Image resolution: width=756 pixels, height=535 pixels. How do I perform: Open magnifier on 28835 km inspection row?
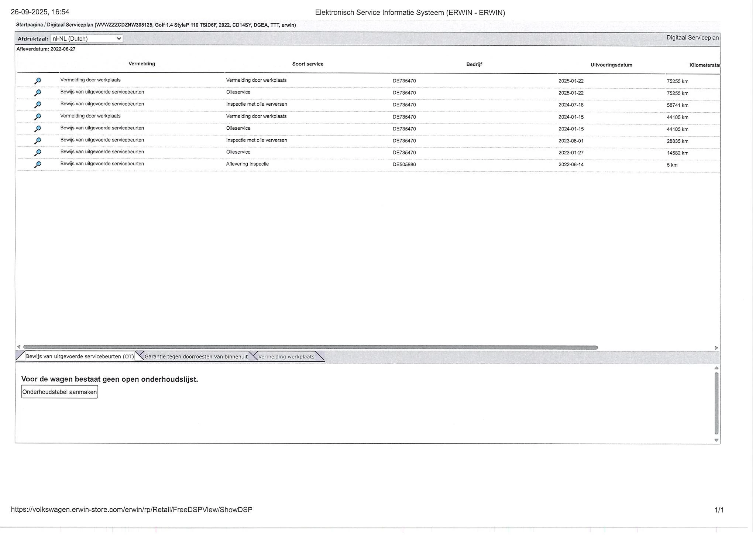pyautogui.click(x=38, y=141)
